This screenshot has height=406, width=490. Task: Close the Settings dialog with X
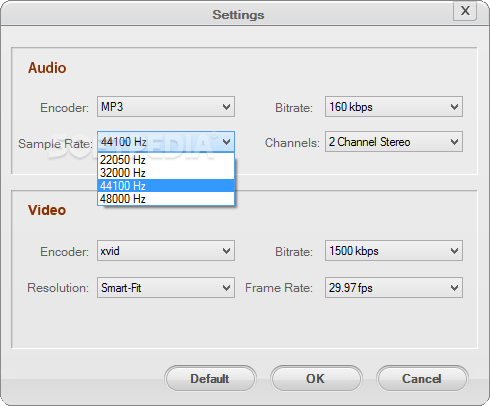[465, 11]
